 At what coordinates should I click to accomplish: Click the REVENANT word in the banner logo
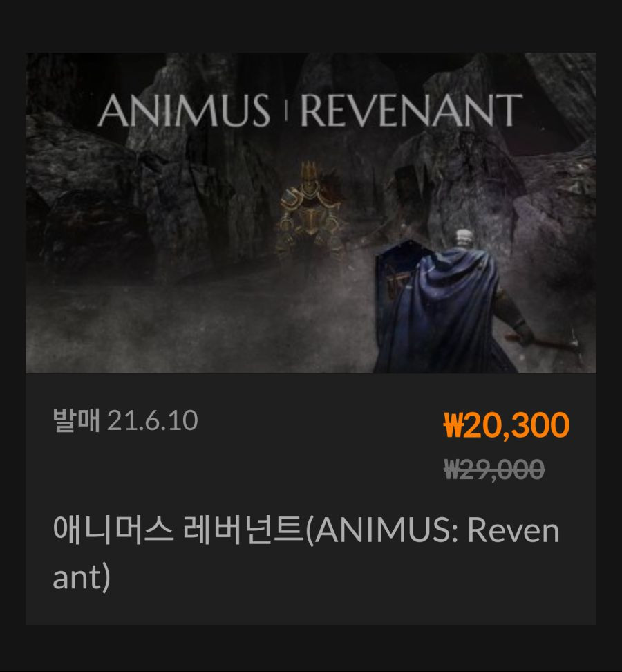tap(411, 111)
